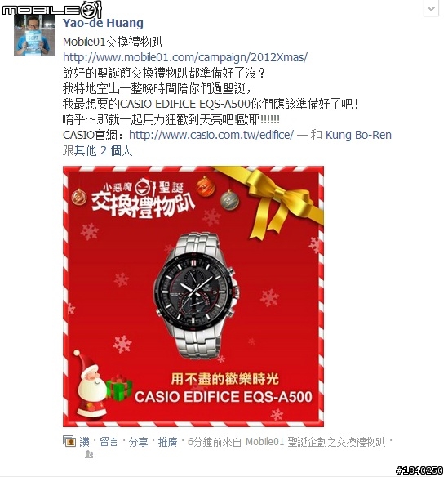Viewport: 448px width, 477px height.
Task: Click the friends audience icon below 讚
Action: pos(89,454)
